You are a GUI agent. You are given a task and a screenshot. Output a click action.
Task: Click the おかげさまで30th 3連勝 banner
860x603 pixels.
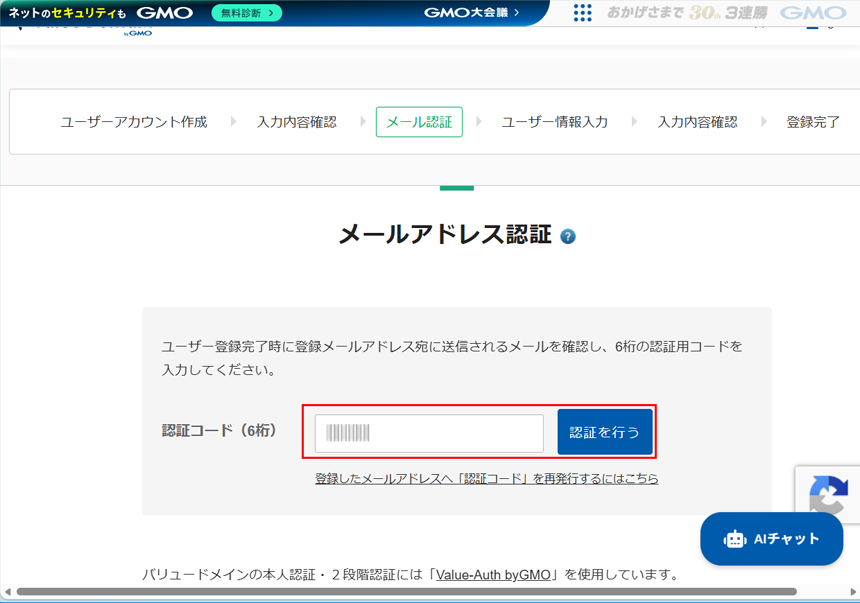pyautogui.click(x=727, y=13)
